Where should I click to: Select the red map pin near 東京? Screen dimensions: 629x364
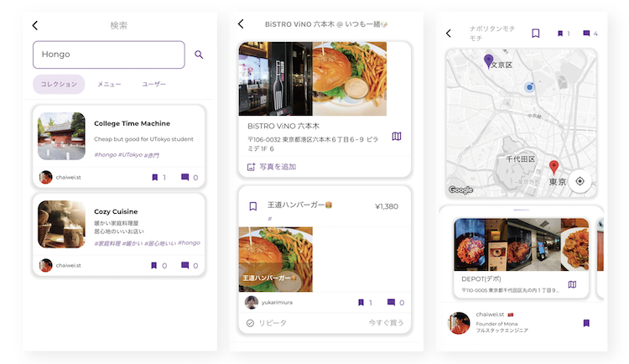pyautogui.click(x=554, y=167)
